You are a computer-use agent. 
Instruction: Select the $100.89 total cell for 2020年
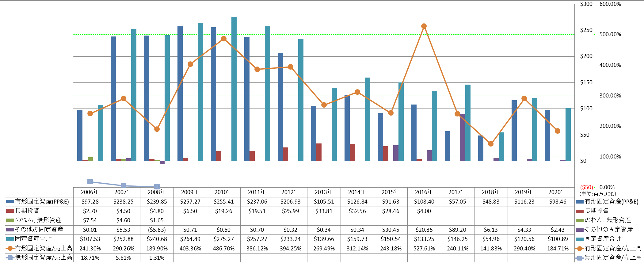[x=558, y=239]
